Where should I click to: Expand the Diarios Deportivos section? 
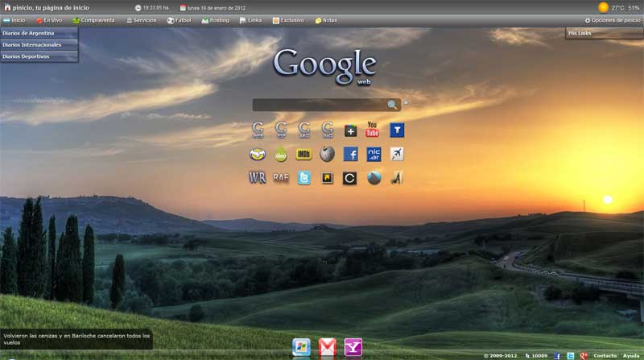tap(39, 56)
